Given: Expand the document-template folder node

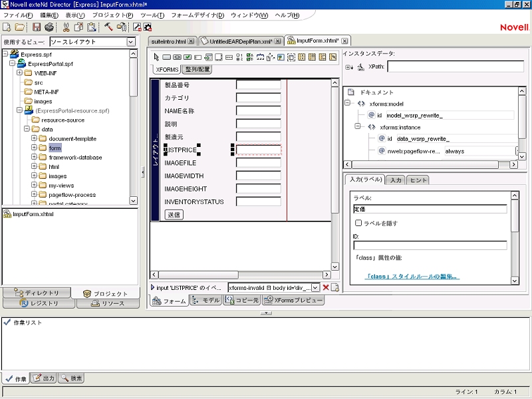Looking at the screenshot, I should 34,138.
